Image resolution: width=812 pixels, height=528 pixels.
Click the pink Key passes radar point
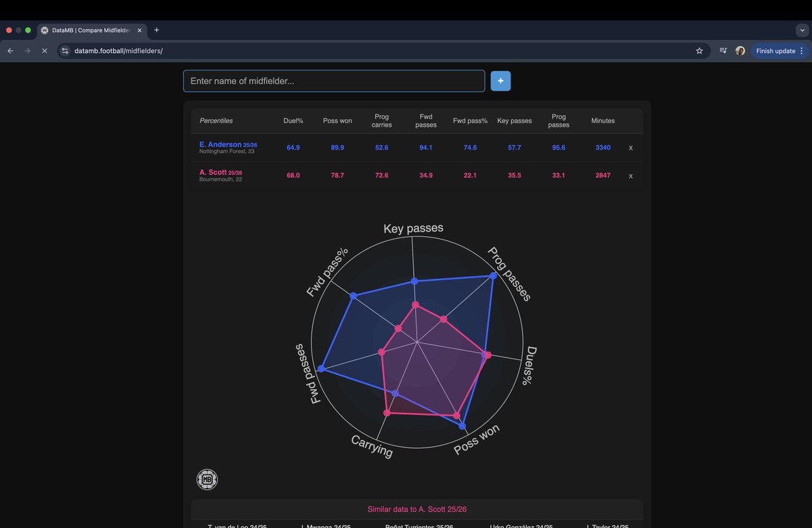point(415,305)
